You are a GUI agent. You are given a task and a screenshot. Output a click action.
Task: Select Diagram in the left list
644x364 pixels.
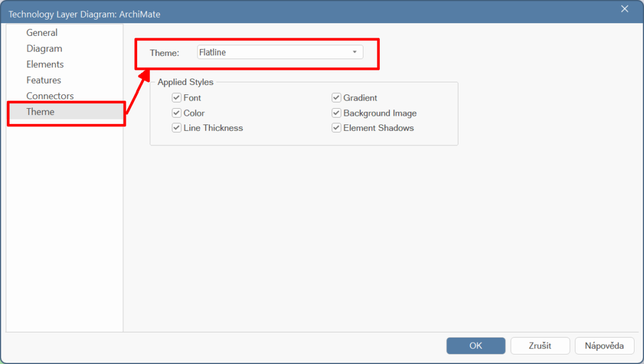(x=44, y=48)
